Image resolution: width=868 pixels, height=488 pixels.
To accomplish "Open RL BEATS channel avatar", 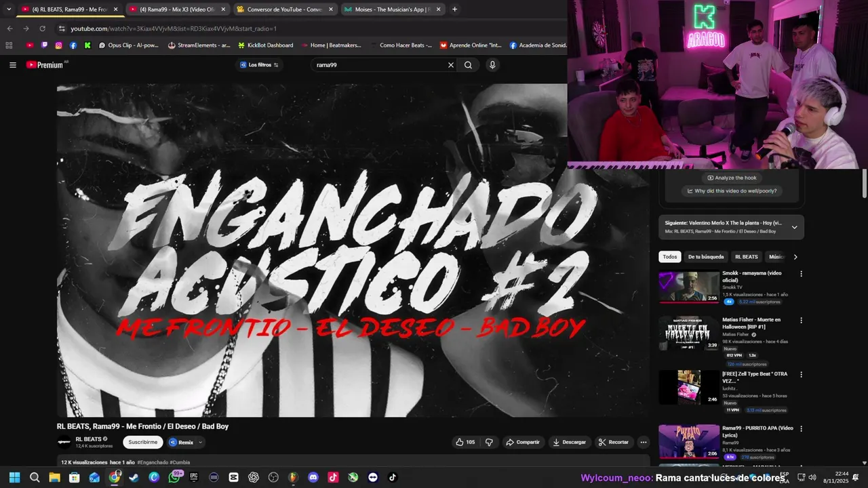I will point(64,442).
